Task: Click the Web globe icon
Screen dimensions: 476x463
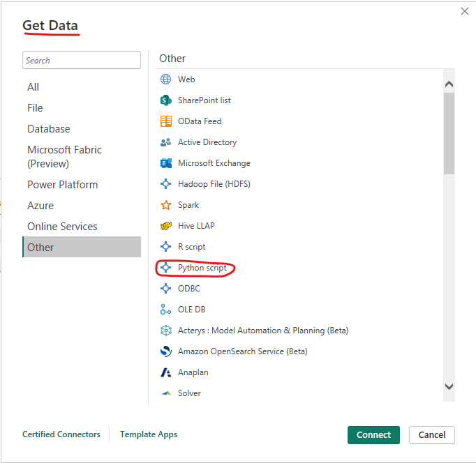Action: pos(165,79)
